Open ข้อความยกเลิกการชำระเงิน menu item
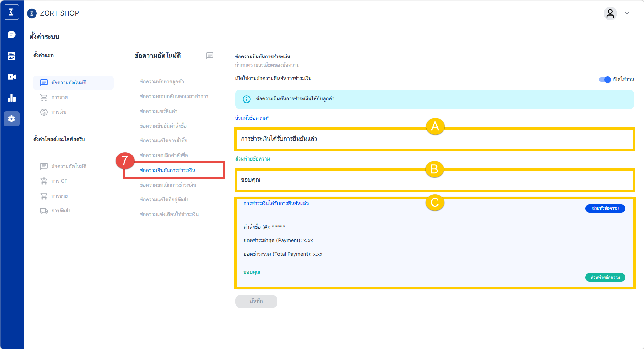The width and height of the screenshot is (644, 349). pyautogui.click(x=168, y=185)
